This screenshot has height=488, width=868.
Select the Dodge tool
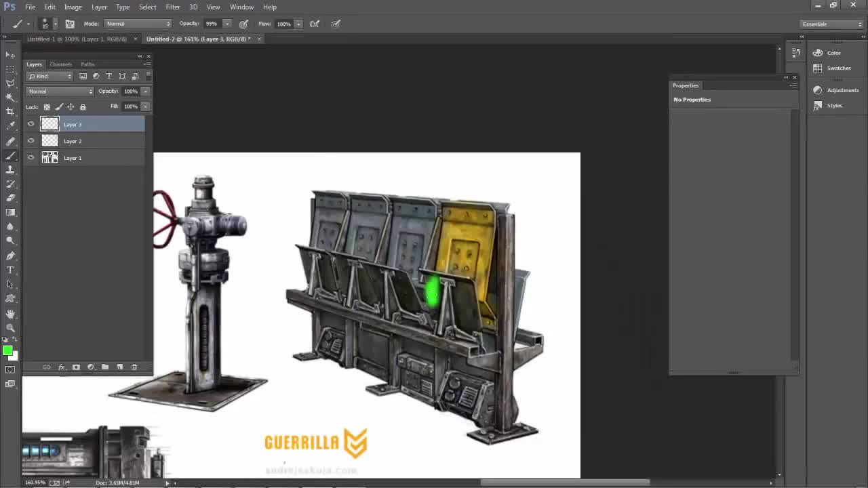pyautogui.click(x=10, y=241)
